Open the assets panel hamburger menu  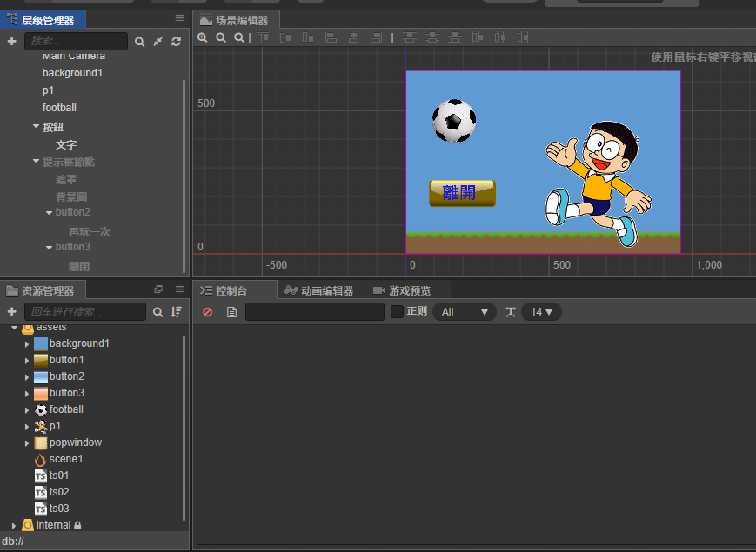pos(179,289)
